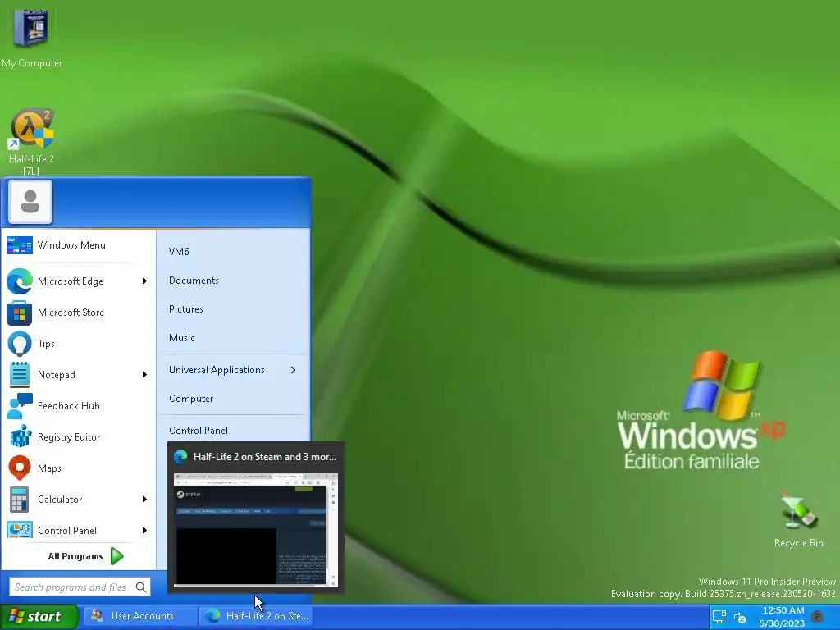Click the user account picture in Start menu
Viewport: 840px width, 630px height.
pyautogui.click(x=30, y=202)
